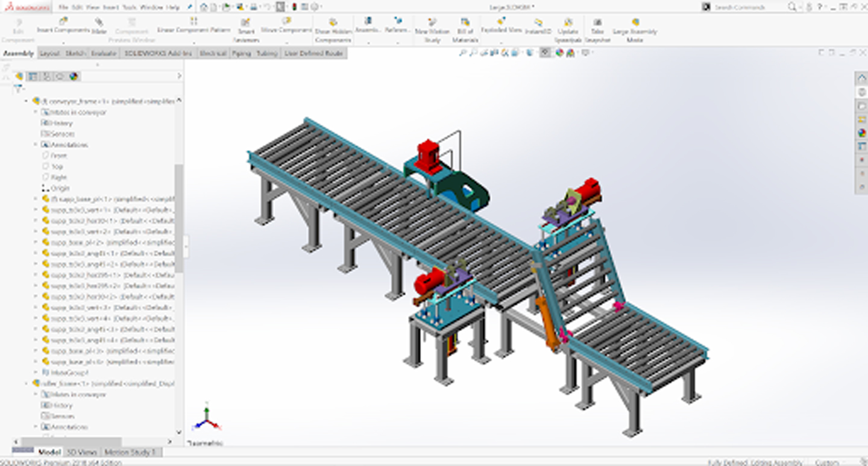
Task: Click the Smart Fasteners icon
Action: 246,30
